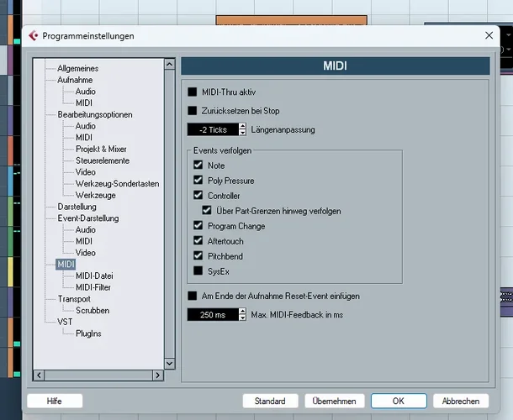
Task: Open Audio under Bearbeitungsoptionen
Action: tap(86, 126)
